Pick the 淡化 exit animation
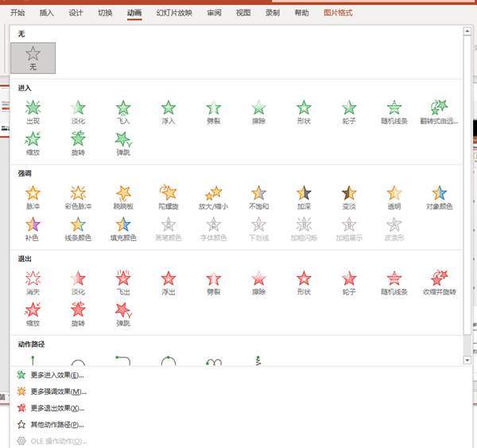The image size is (477, 448). pyautogui.click(x=78, y=283)
